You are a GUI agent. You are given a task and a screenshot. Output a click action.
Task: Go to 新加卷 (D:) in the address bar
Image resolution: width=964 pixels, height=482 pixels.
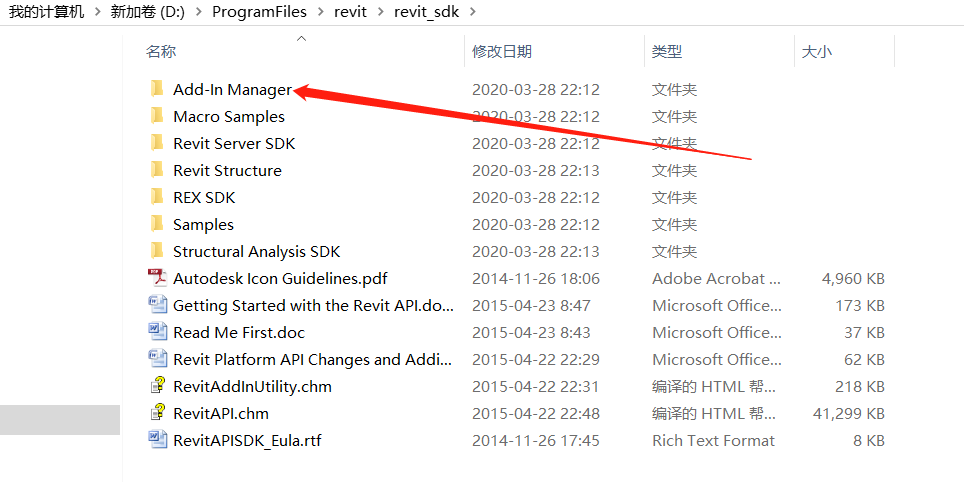pos(148,12)
